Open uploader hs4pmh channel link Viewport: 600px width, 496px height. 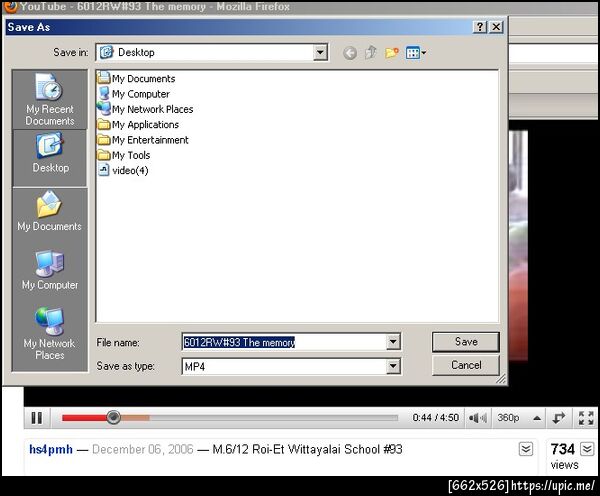tap(51, 449)
